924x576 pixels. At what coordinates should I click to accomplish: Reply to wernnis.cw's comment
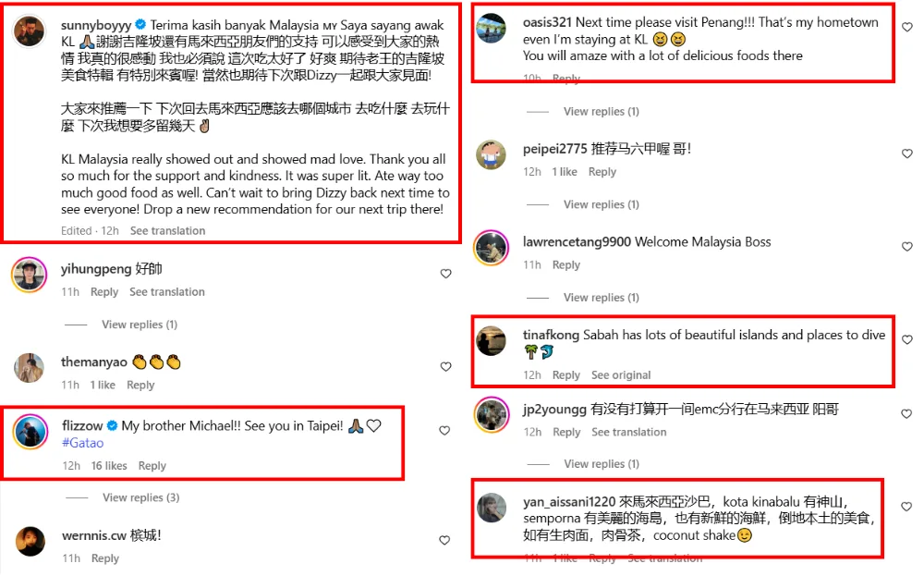click(105, 558)
